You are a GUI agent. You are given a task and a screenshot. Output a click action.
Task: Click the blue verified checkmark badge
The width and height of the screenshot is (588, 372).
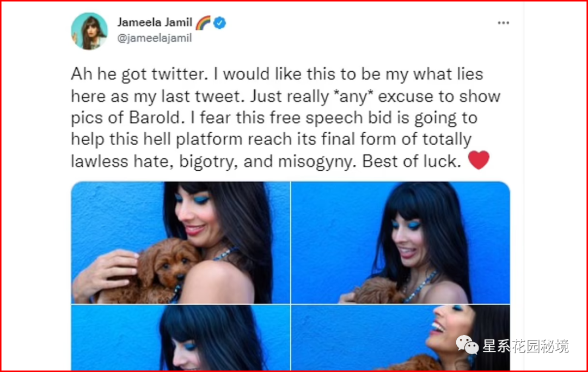pos(220,23)
